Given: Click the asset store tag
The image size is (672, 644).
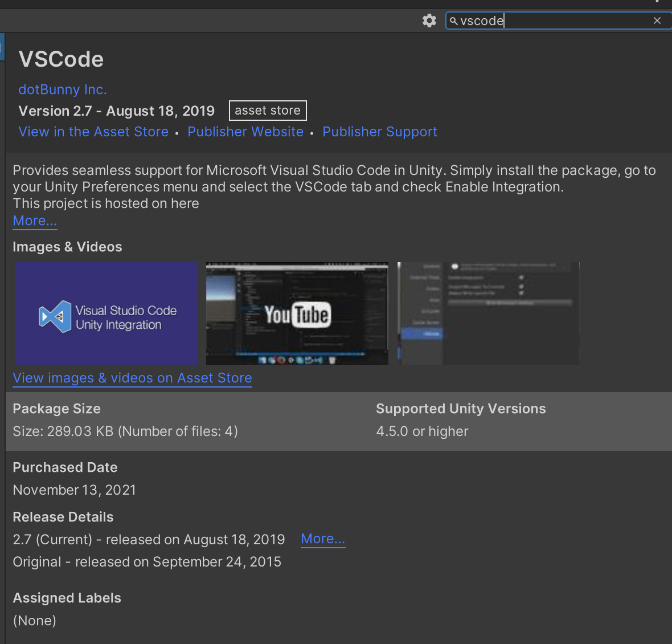Looking at the screenshot, I should coord(268,111).
